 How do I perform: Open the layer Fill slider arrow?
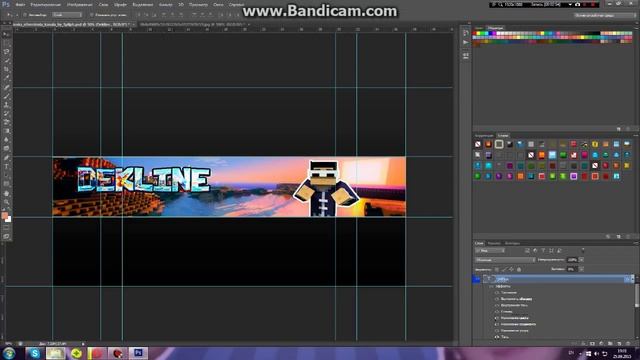point(581,269)
